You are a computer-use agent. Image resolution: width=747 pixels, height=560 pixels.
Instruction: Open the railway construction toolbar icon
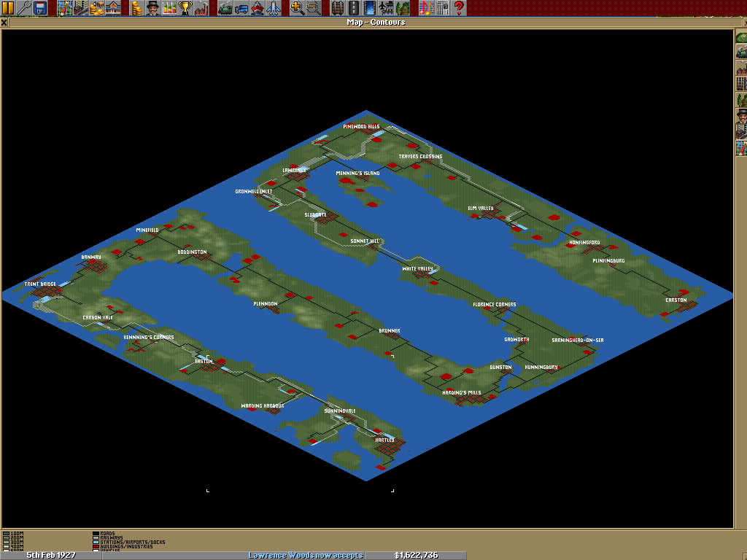pos(338,7)
